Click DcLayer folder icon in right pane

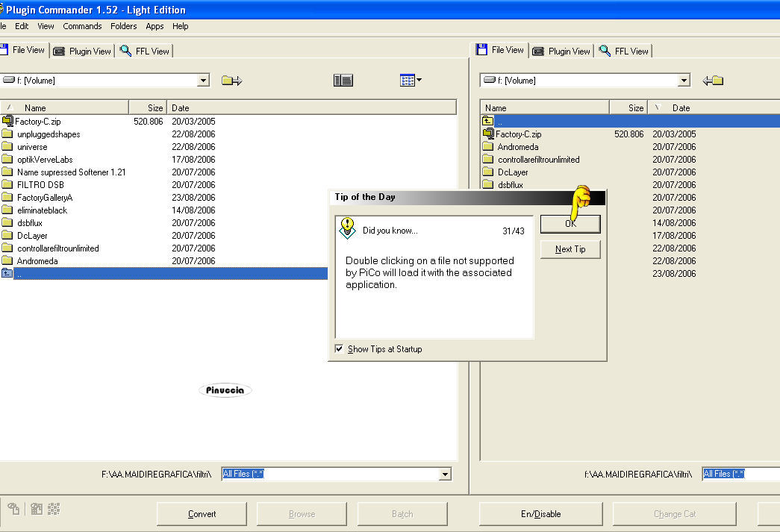(488, 172)
